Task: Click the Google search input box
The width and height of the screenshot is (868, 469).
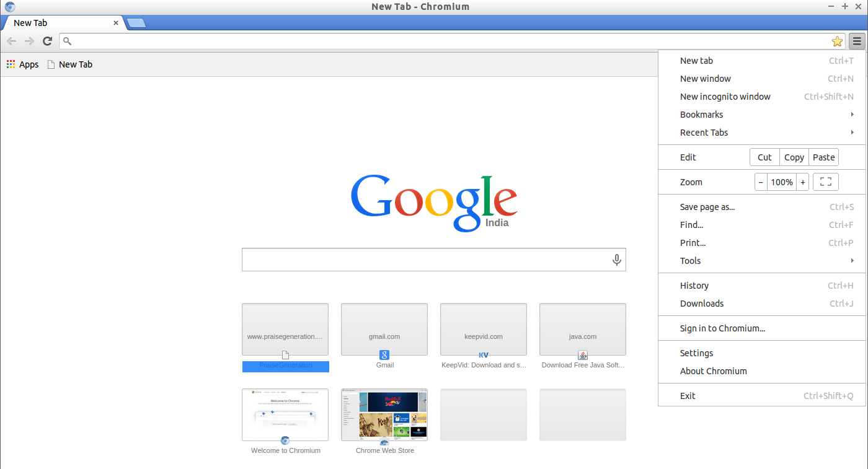Action: (434, 260)
